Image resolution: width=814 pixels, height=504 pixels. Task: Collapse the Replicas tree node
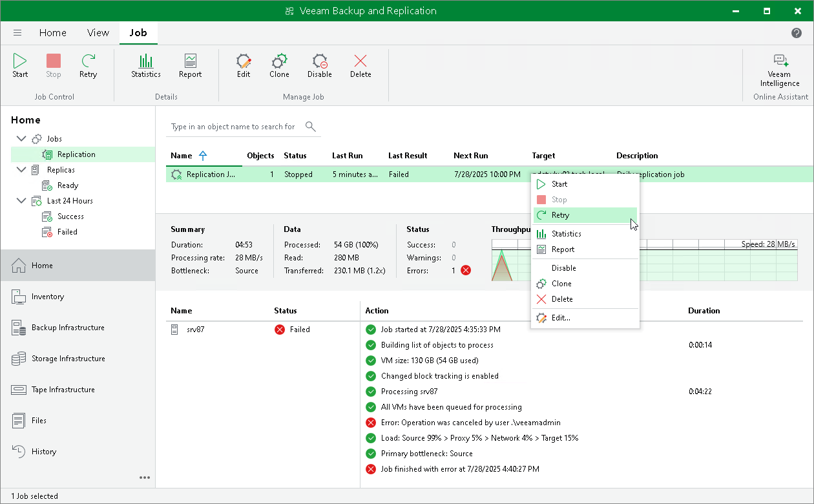21,170
